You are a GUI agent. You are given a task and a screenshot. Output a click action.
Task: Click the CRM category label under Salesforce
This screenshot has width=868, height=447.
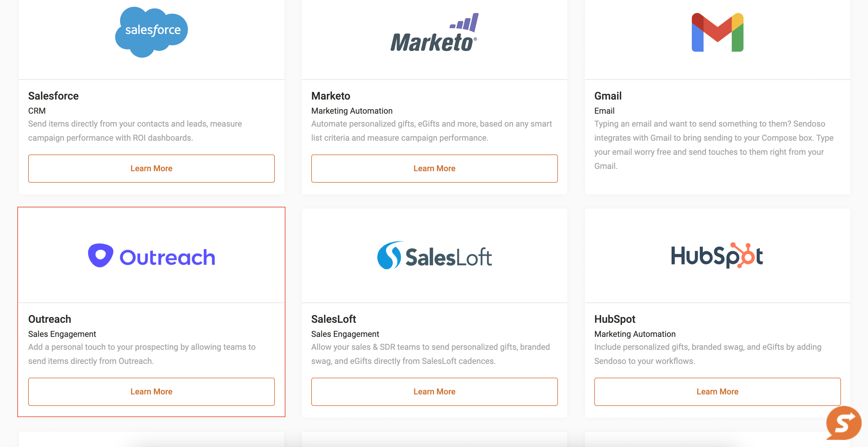coord(37,111)
